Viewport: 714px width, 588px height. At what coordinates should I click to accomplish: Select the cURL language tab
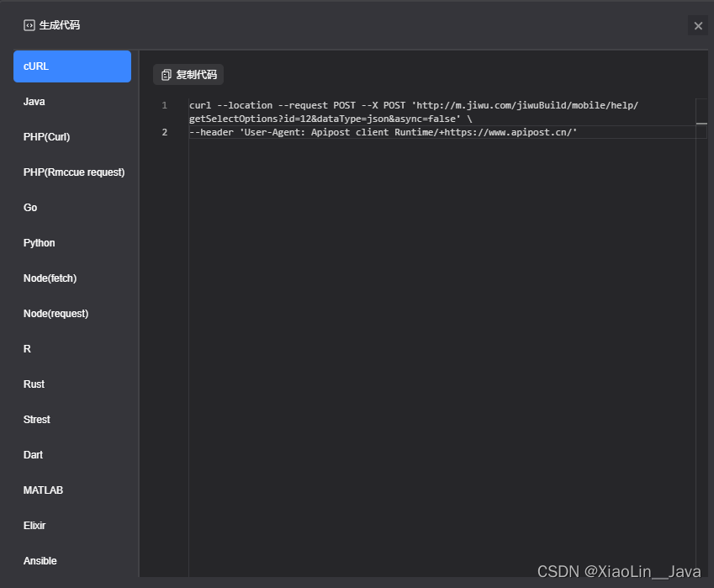pos(72,66)
